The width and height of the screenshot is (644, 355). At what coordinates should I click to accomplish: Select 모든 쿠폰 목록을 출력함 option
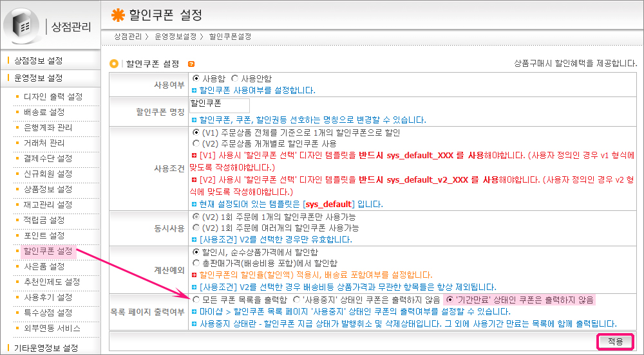point(196,300)
